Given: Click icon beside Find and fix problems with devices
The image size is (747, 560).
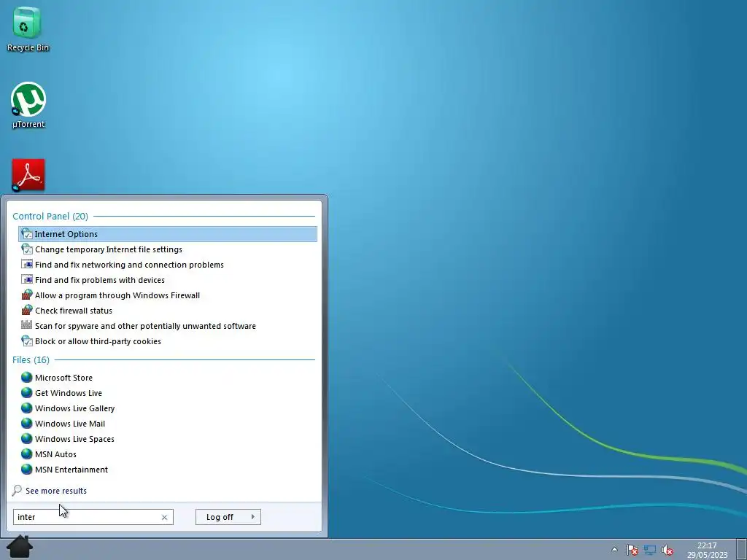Looking at the screenshot, I should tap(27, 279).
